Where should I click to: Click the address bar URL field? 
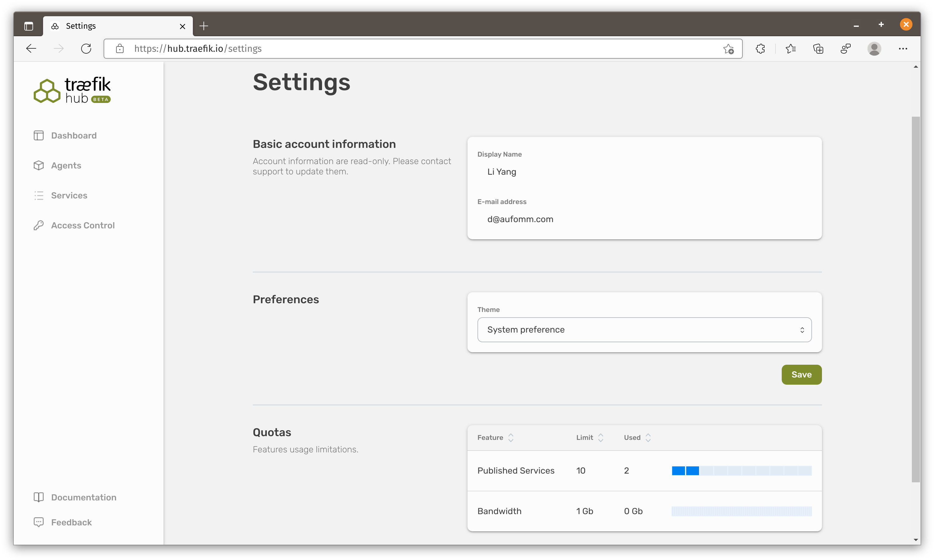[x=415, y=49]
